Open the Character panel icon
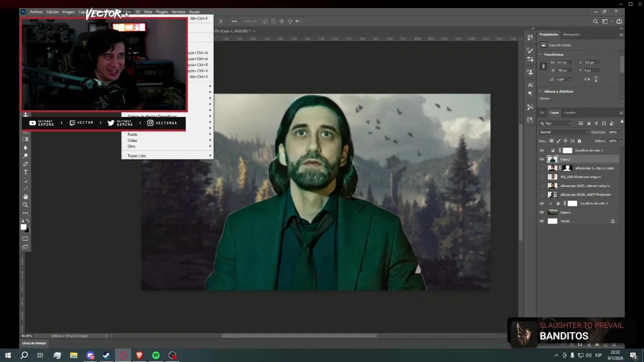This screenshot has width=644, height=362. point(530,85)
